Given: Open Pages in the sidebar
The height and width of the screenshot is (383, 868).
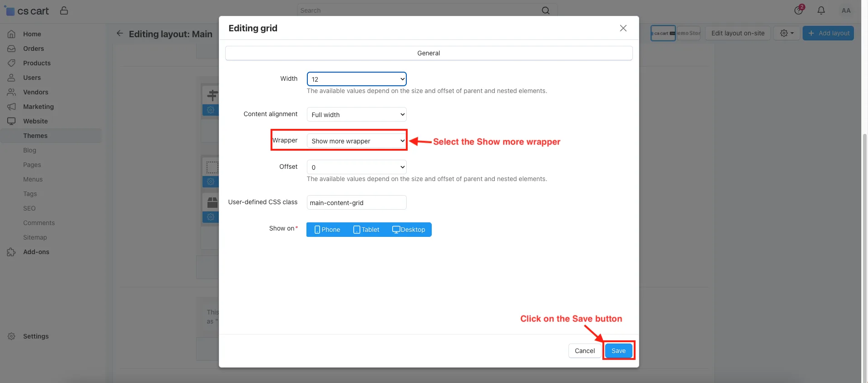Looking at the screenshot, I should pos(32,165).
